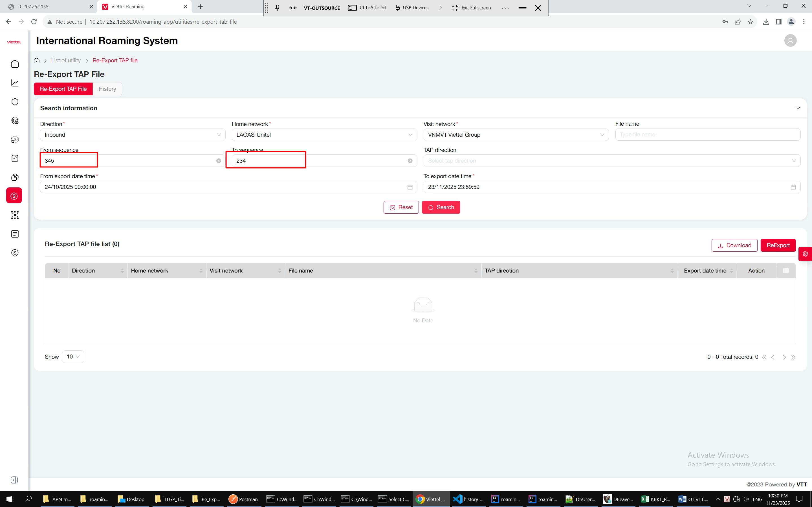
Task: Collapse the Search information panel
Action: (x=798, y=108)
